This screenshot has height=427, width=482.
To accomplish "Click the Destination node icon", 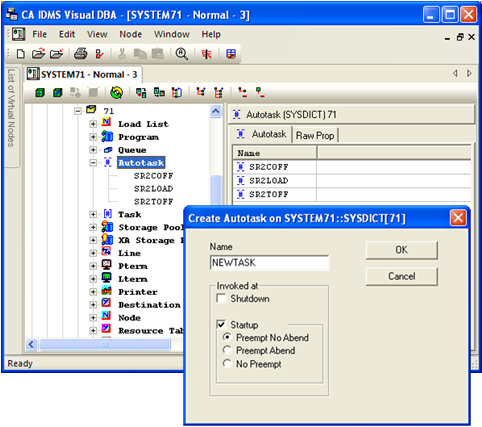I will [x=106, y=303].
